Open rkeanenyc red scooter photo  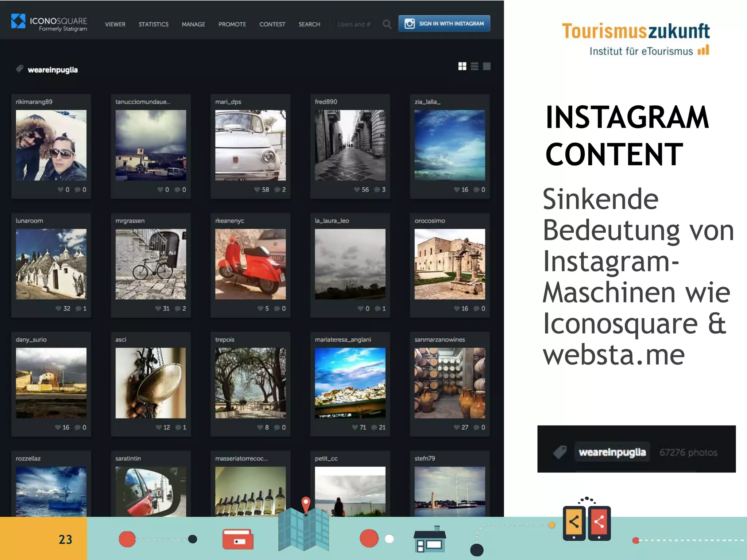(x=250, y=264)
